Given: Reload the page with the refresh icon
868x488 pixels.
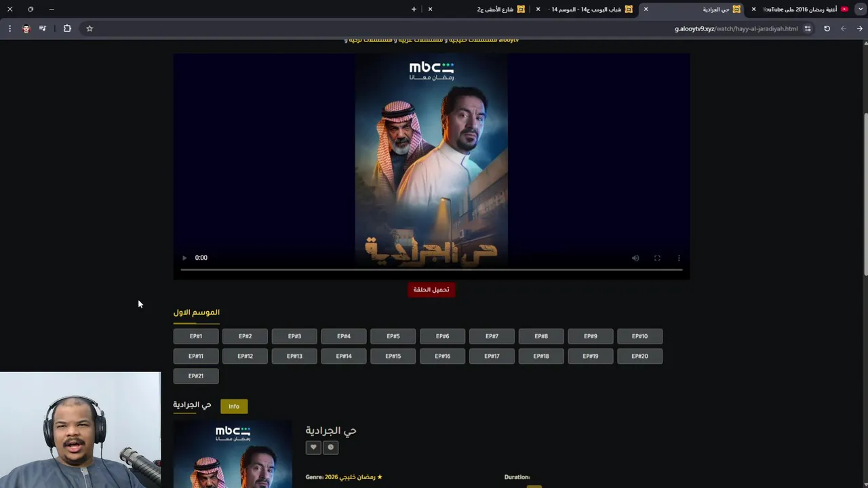Looking at the screenshot, I should coord(827,28).
